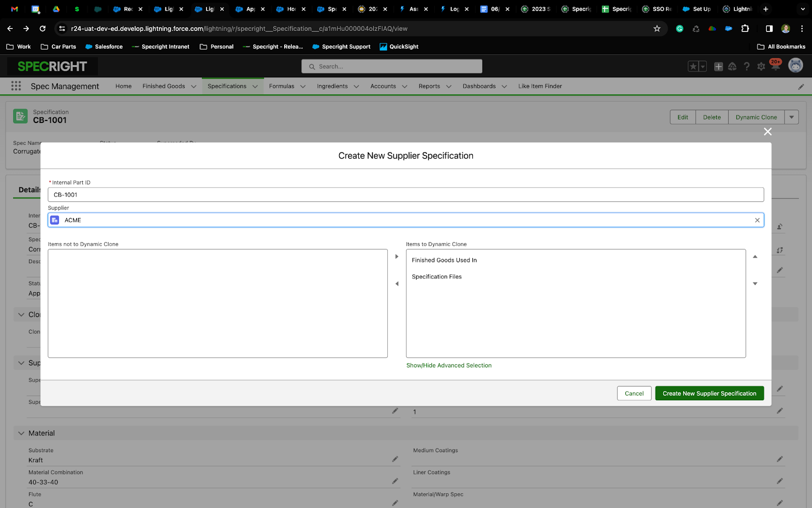The height and width of the screenshot is (508, 812).
Task: Edit Liner Coatings pencil icon
Action: (x=780, y=481)
